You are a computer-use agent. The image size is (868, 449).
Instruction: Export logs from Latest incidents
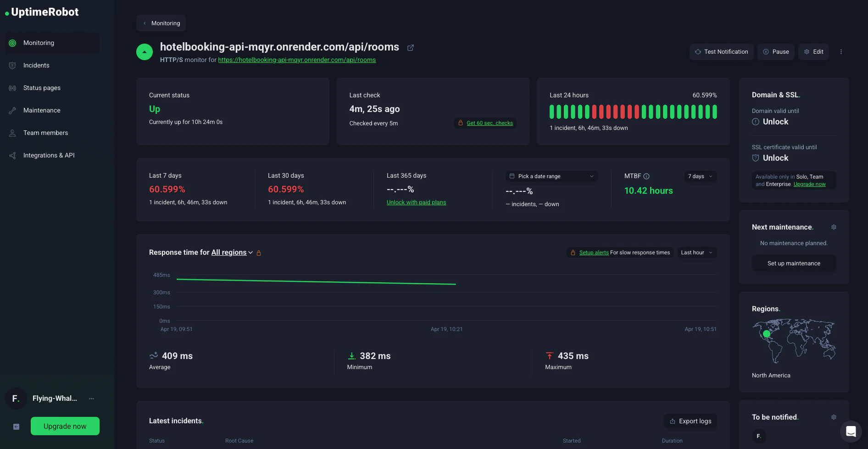(690, 421)
